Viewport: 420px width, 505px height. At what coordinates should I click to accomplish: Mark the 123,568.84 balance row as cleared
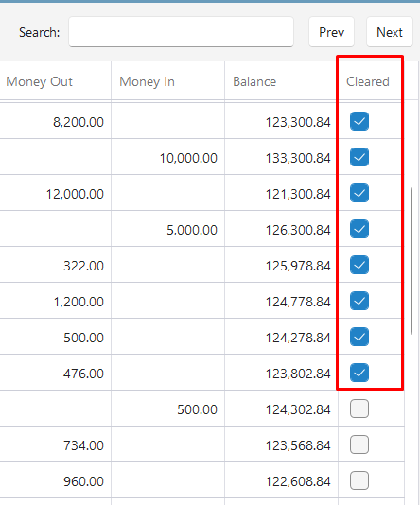click(x=359, y=444)
